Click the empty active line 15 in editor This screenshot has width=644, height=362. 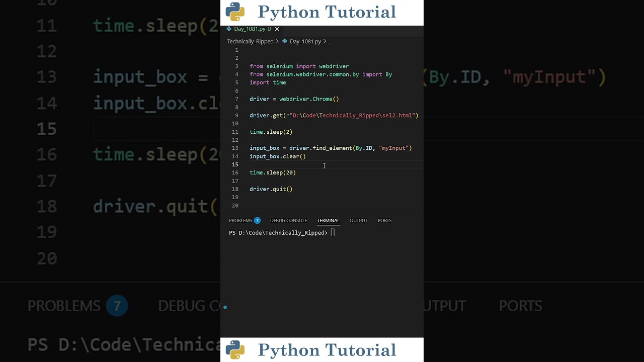pyautogui.click(x=336, y=164)
